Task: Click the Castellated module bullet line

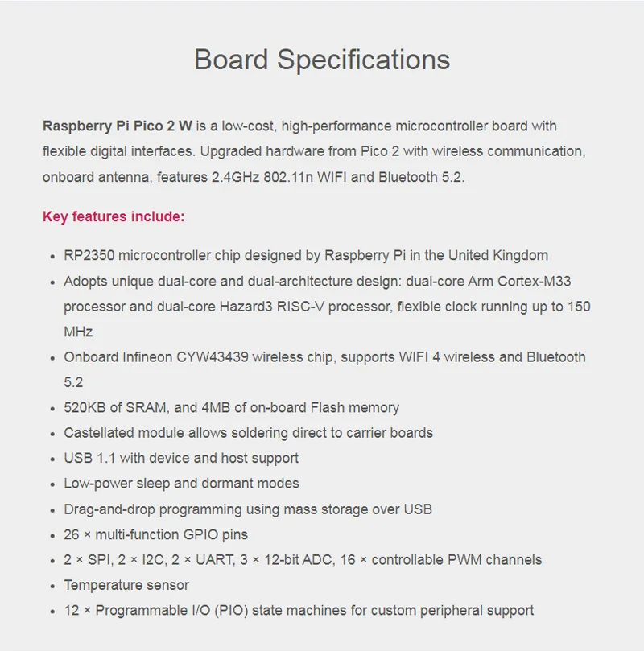Action: (x=248, y=432)
